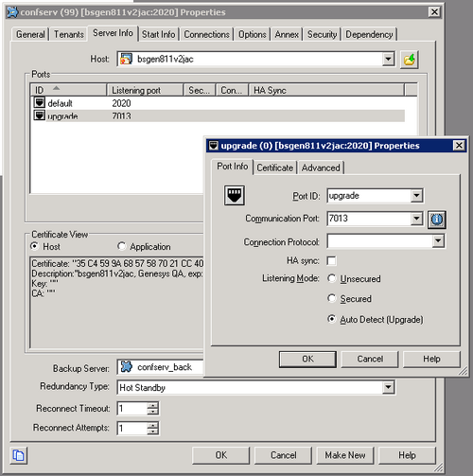Select the Unsecured listening mode
Image resolution: width=473 pixels, height=476 pixels.
click(x=332, y=278)
